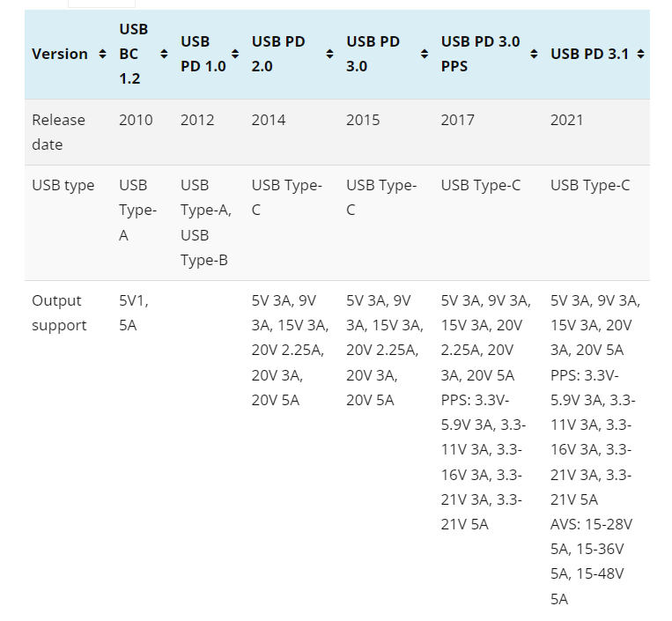Click sort arrows in USB BC 1.2 column
Viewport: 672px width, 621px height.
point(163,55)
